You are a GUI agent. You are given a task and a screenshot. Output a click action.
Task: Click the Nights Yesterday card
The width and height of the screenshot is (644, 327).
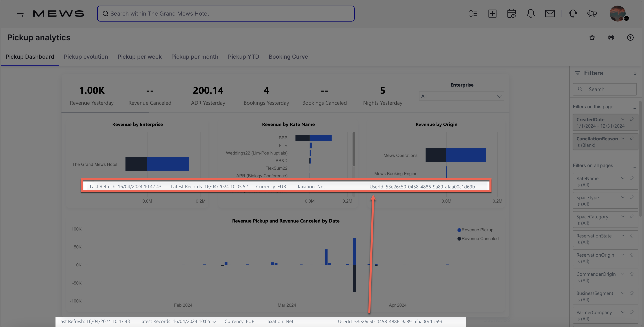click(x=382, y=96)
